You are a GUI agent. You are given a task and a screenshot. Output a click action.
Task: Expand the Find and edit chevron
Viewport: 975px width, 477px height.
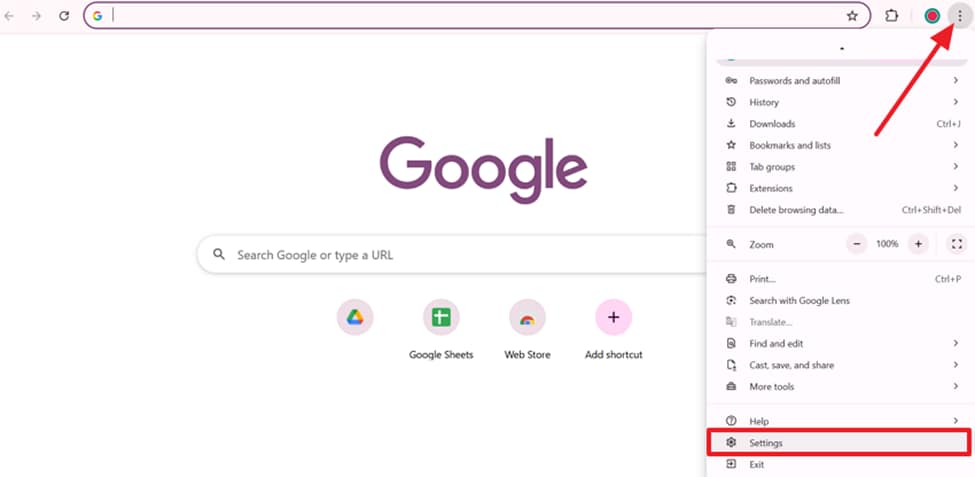pyautogui.click(x=956, y=343)
